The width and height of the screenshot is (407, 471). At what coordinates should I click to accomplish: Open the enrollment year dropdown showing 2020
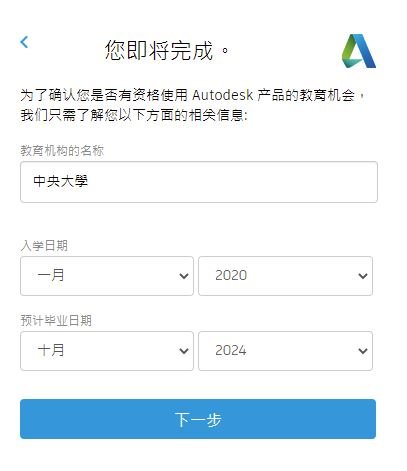(285, 276)
